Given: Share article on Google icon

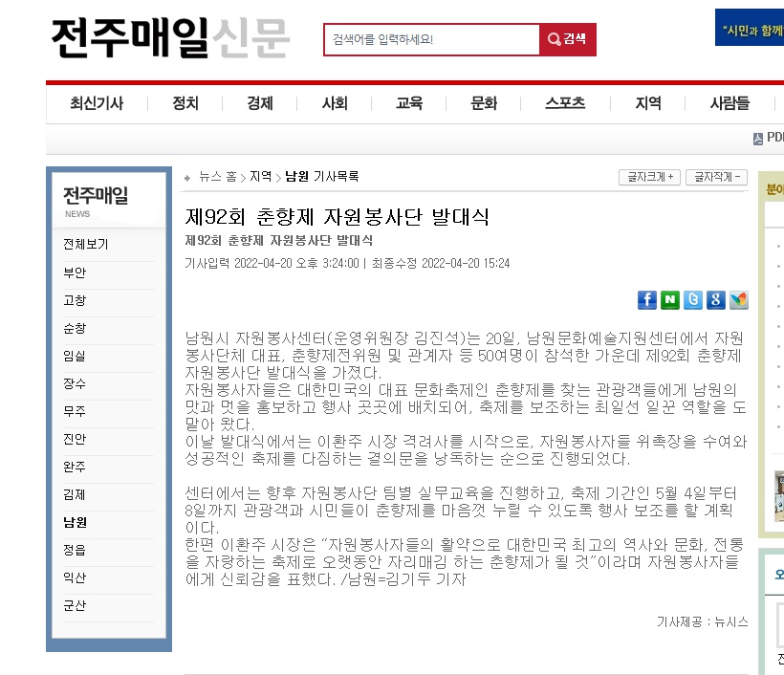Looking at the screenshot, I should [715, 300].
